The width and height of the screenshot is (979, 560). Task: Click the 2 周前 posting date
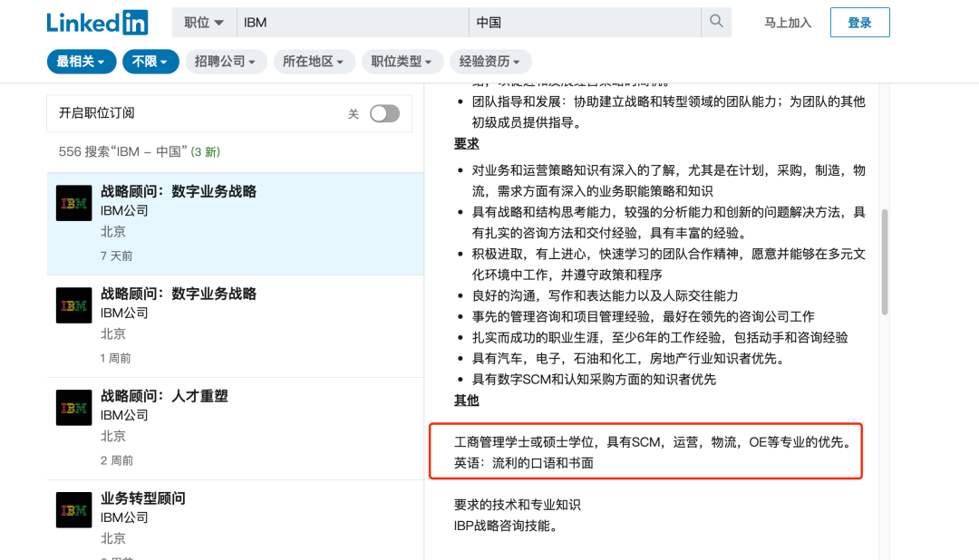pos(117,460)
